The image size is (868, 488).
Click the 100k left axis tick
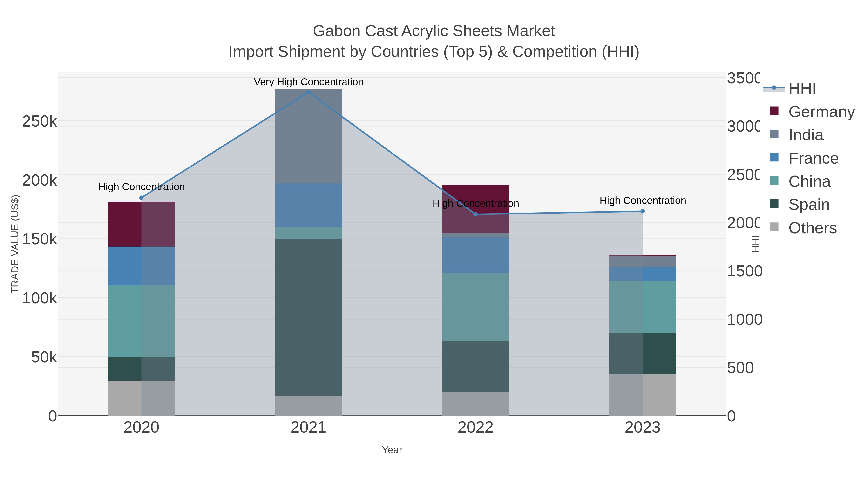40,298
